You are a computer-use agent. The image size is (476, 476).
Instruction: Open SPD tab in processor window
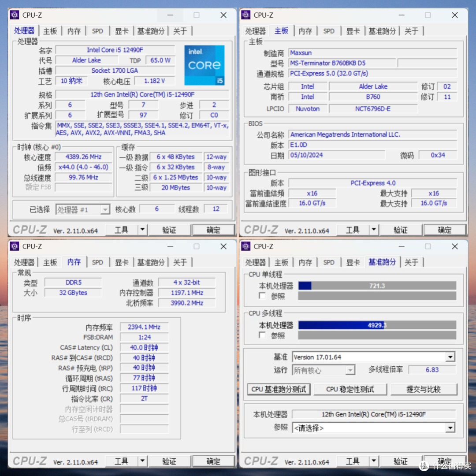(x=97, y=31)
